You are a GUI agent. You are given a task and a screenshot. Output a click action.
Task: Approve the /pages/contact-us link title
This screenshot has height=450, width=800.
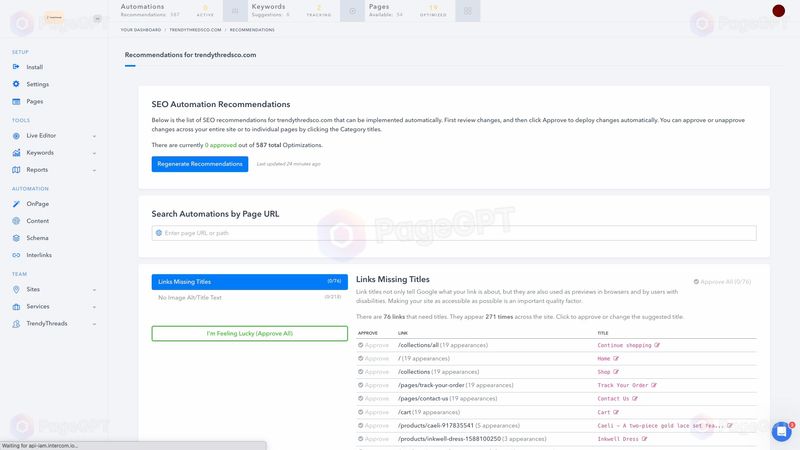[373, 398]
